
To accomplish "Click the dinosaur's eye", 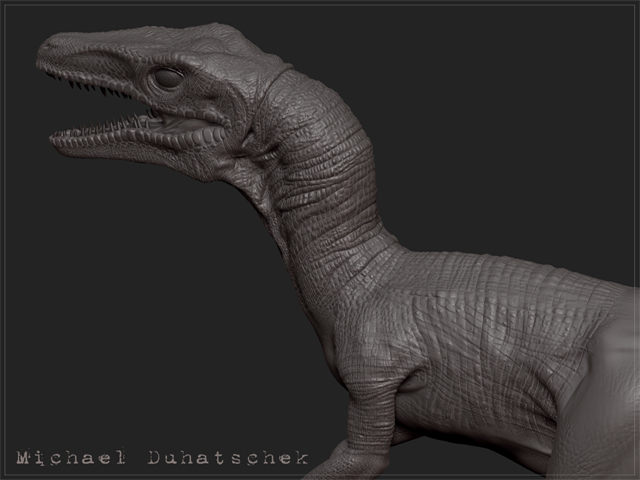I will [168, 78].
